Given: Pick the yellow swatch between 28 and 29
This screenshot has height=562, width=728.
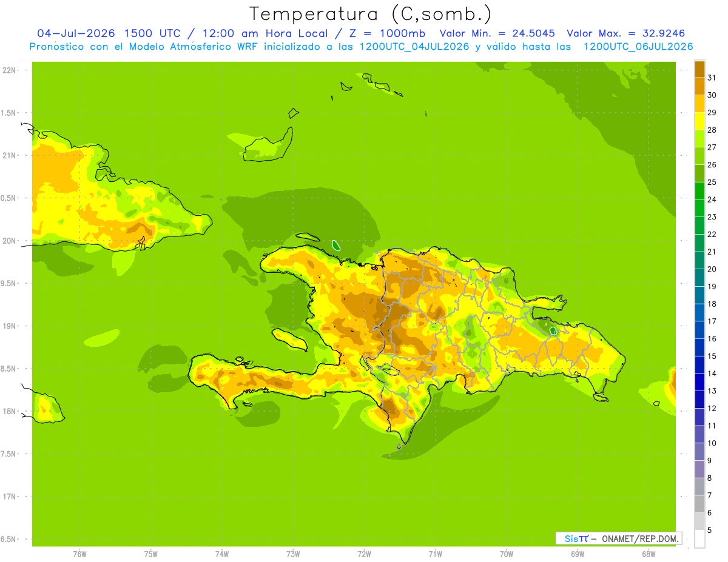Looking at the screenshot, I should (699, 121).
